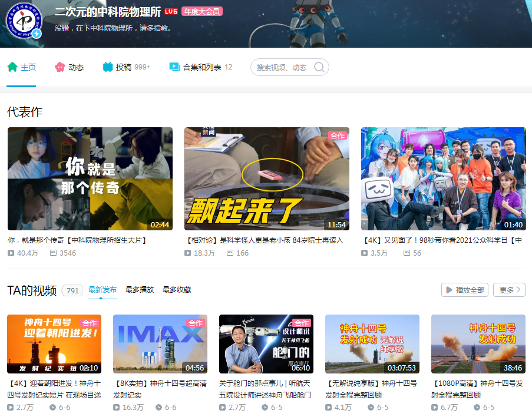
Task: Open the 飘起来了 video thumbnail
Action: coord(266,178)
